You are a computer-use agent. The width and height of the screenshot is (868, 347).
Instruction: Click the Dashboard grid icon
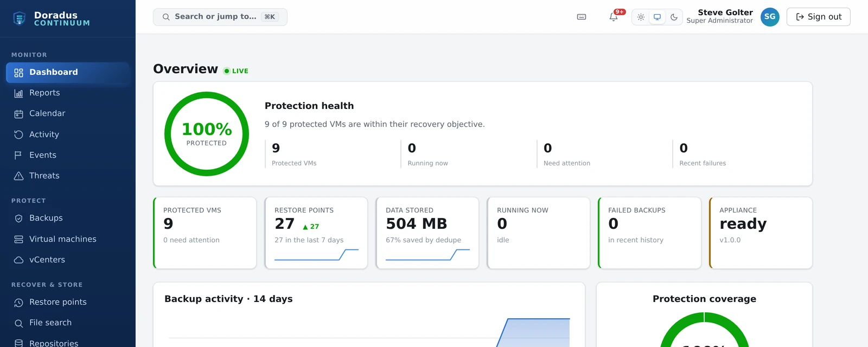[x=18, y=73]
